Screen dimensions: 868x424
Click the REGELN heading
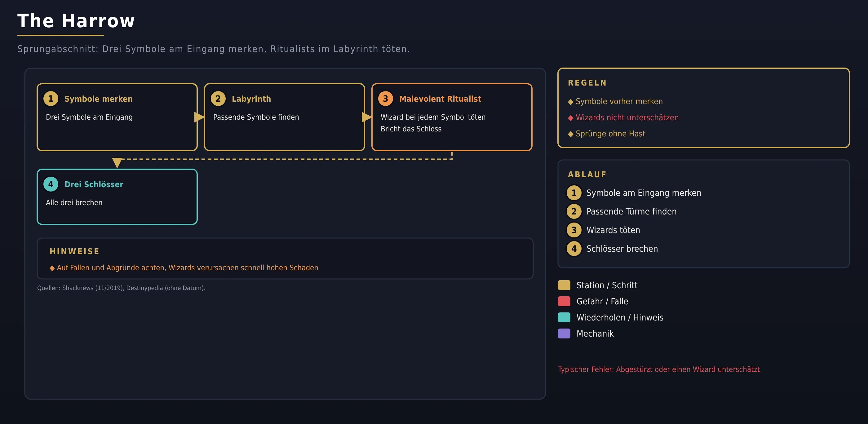point(587,83)
